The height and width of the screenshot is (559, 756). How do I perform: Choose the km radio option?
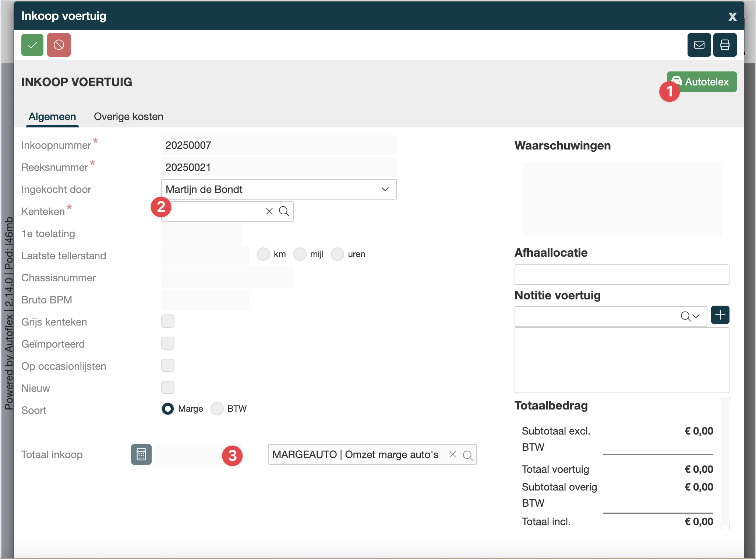click(x=264, y=254)
